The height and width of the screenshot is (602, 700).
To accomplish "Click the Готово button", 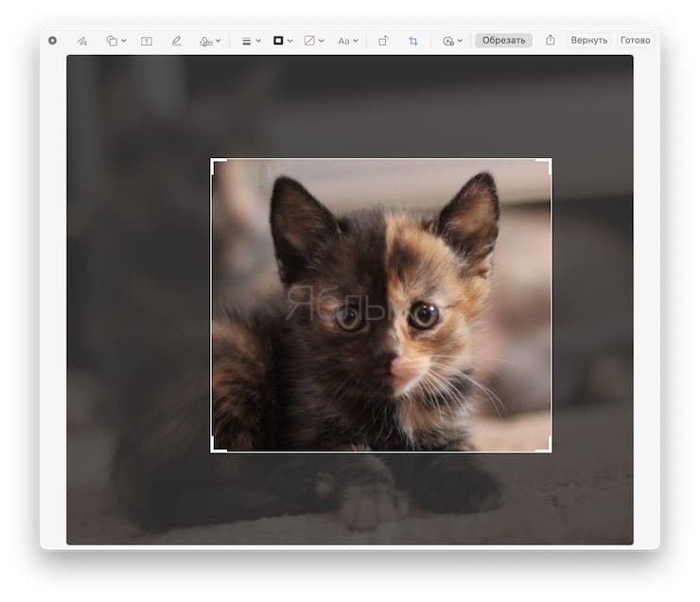I will coord(635,40).
